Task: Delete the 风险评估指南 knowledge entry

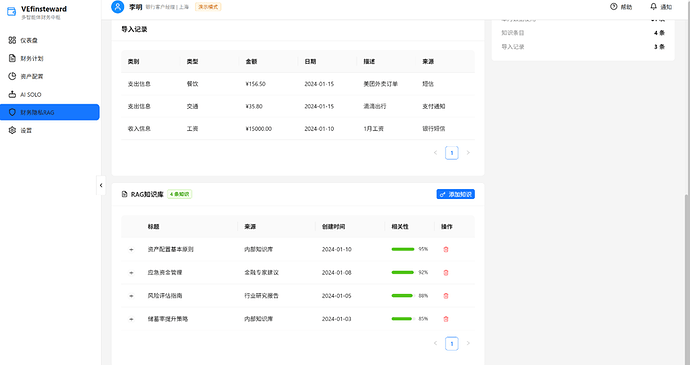Action: click(446, 296)
